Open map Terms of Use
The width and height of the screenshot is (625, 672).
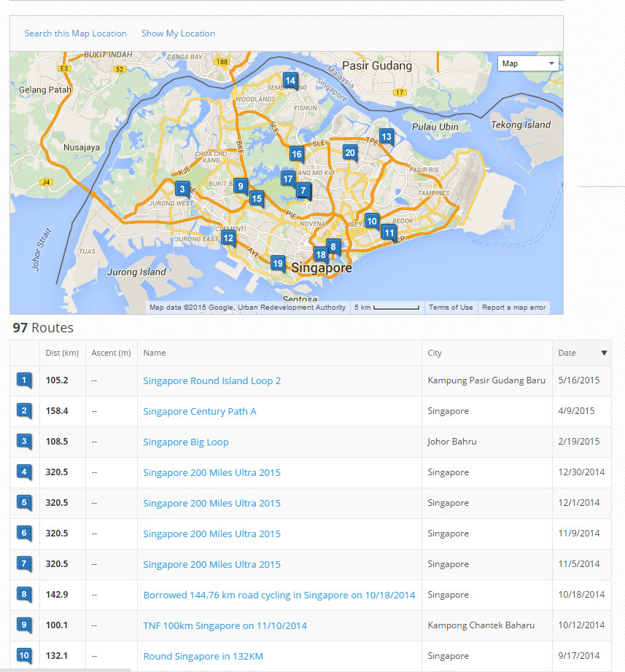451,308
